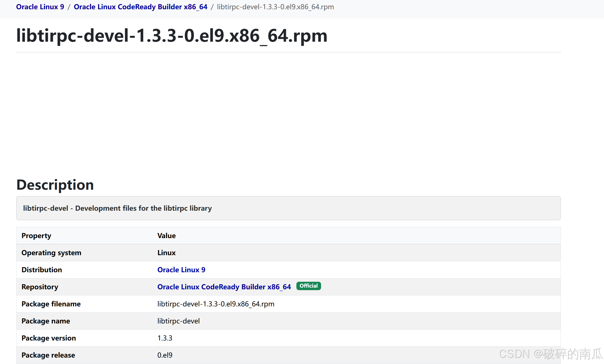Click the Linux value in Operating system row
The width and height of the screenshot is (604, 364).
166,253
